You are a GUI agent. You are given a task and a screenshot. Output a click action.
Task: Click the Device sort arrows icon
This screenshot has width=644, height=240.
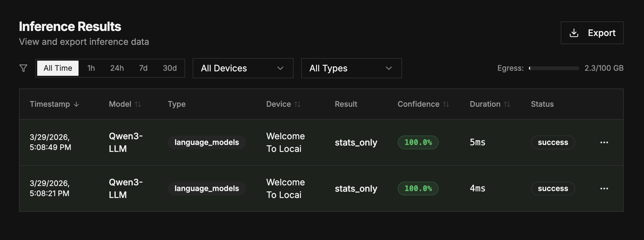[297, 104]
